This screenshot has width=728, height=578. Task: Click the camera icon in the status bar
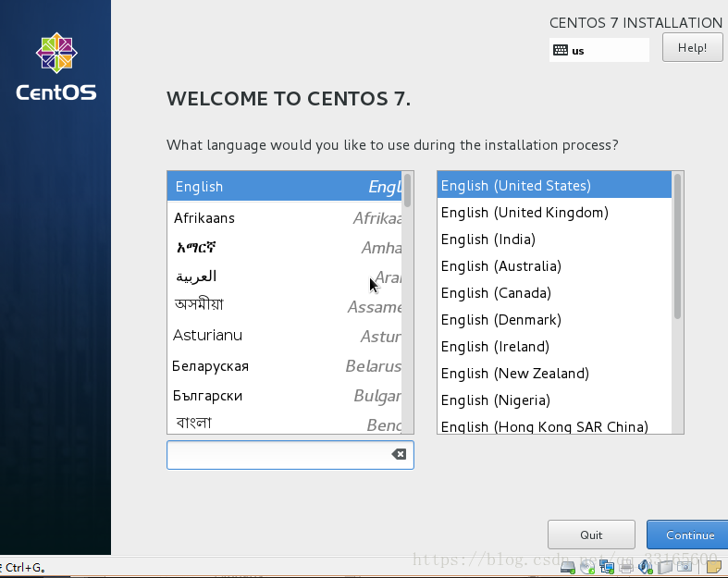pyautogui.click(x=685, y=567)
